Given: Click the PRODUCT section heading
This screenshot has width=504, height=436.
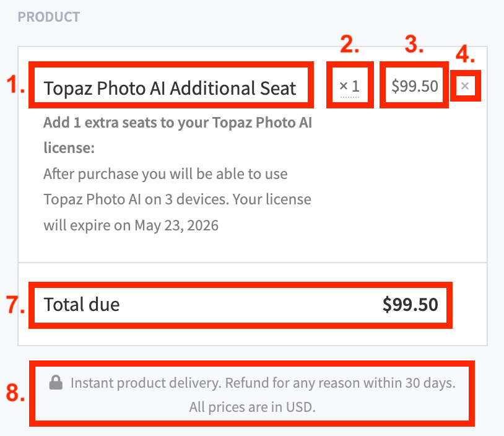Looking at the screenshot, I should tap(49, 17).
